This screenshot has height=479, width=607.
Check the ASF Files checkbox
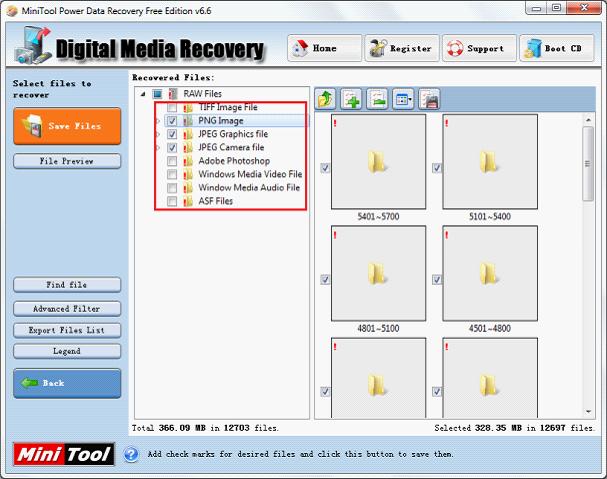tap(172, 201)
